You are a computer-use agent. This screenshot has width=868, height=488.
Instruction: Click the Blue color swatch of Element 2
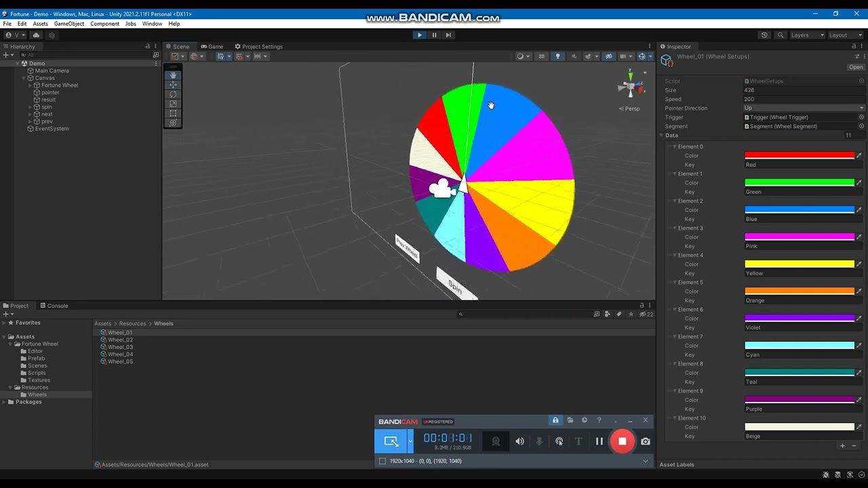(x=800, y=210)
